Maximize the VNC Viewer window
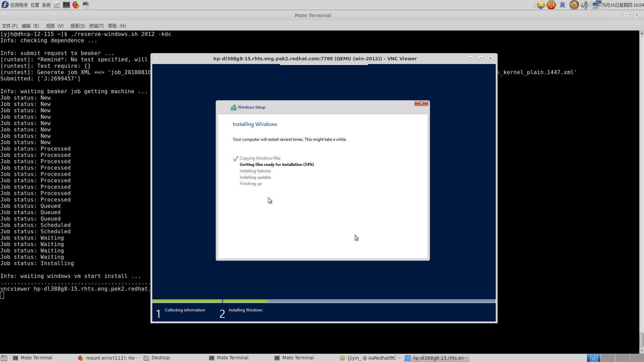The height and width of the screenshot is (362, 644). coord(480,58)
